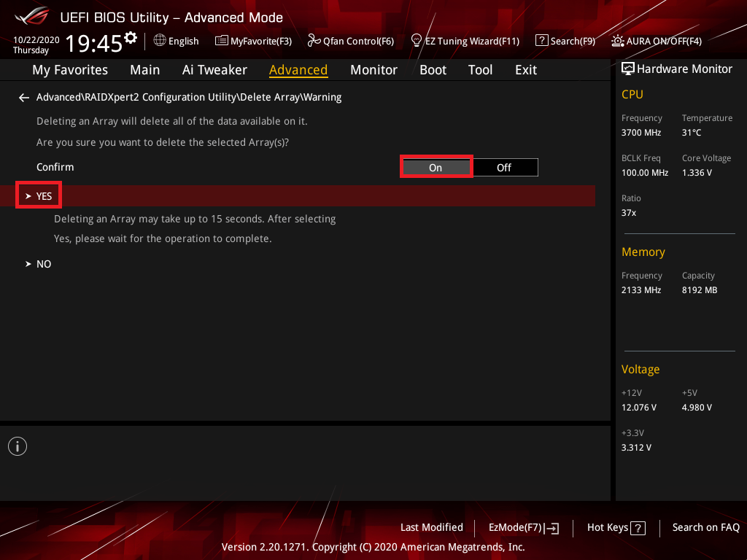
Task: Set Confirm to Off
Action: [x=504, y=168]
